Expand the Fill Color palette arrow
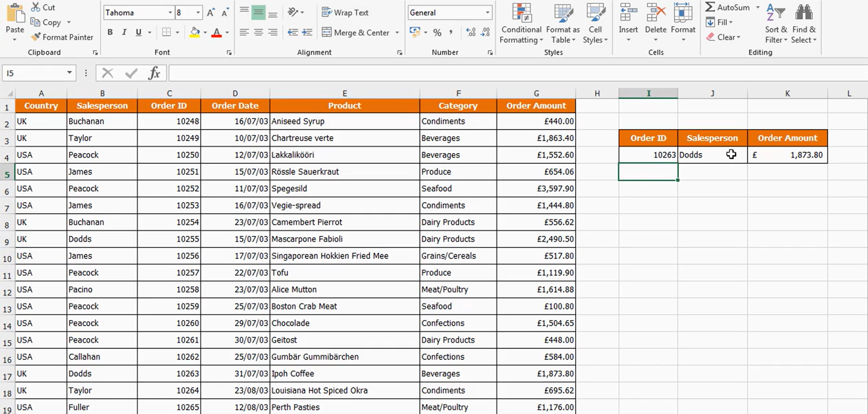Viewport: 868px width, 414px height. click(x=205, y=32)
